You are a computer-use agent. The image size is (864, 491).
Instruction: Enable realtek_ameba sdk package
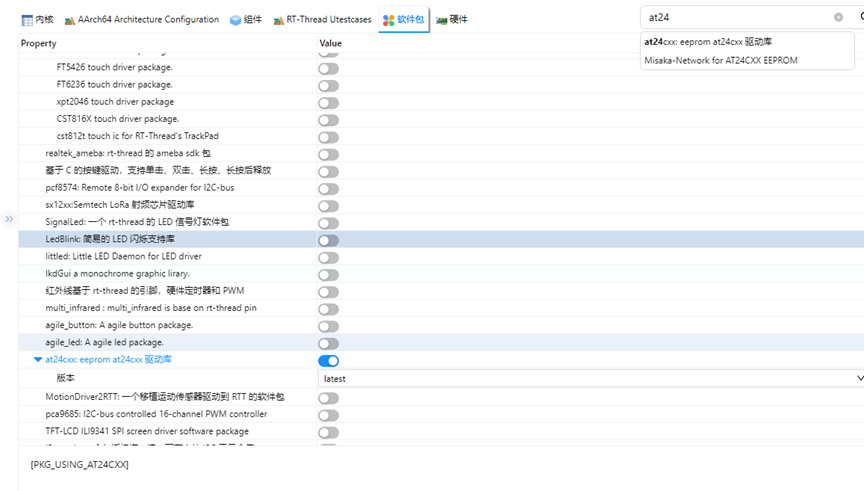click(x=328, y=155)
